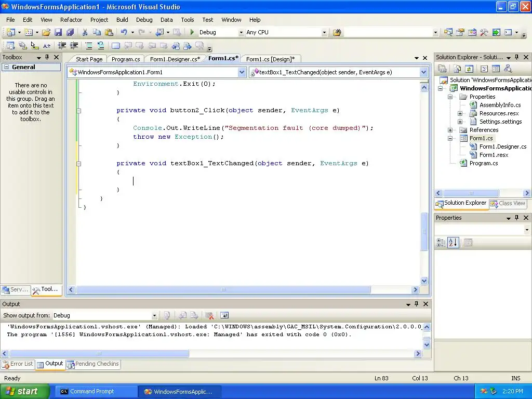The image size is (532, 399).
Task: Comment out the selected lines
Action: pos(88,46)
